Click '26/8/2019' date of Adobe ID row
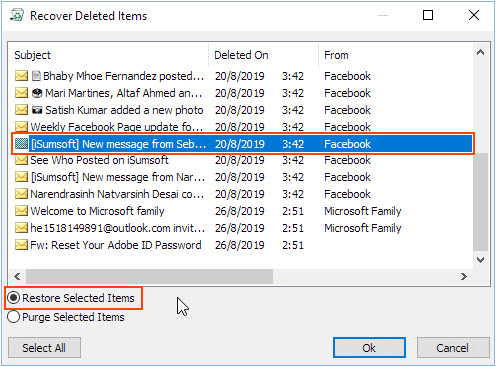 tap(240, 245)
